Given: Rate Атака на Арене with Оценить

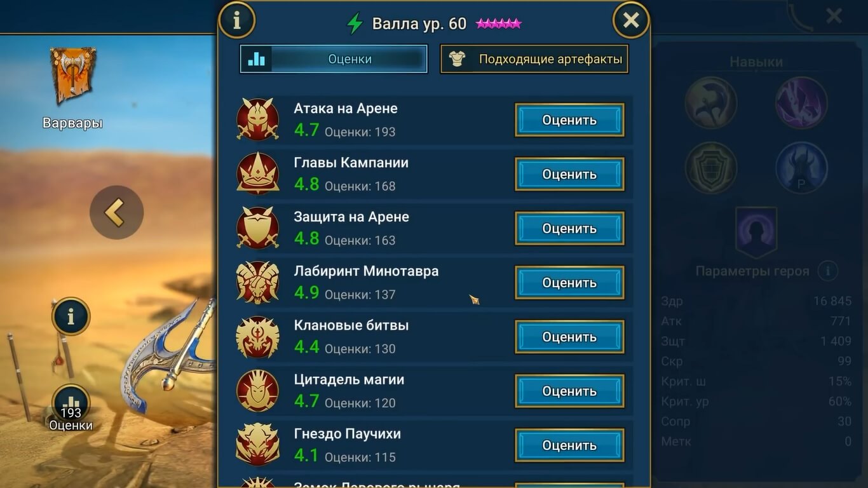Looking at the screenshot, I should [569, 120].
